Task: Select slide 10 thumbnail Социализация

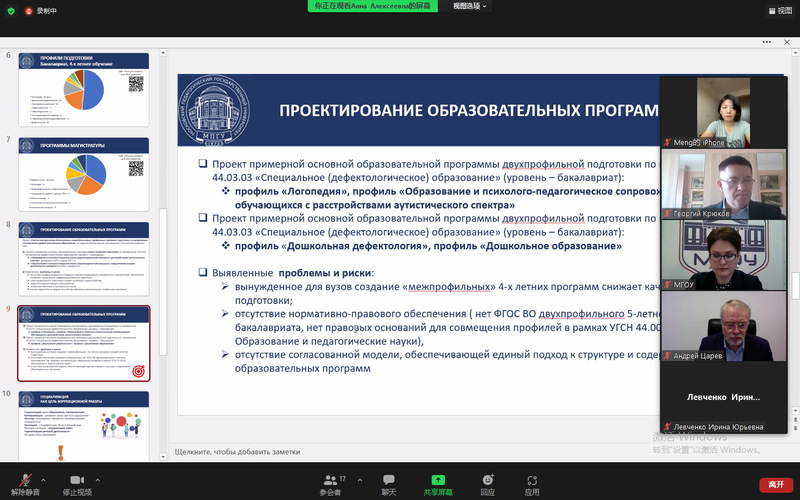Action: click(x=84, y=426)
